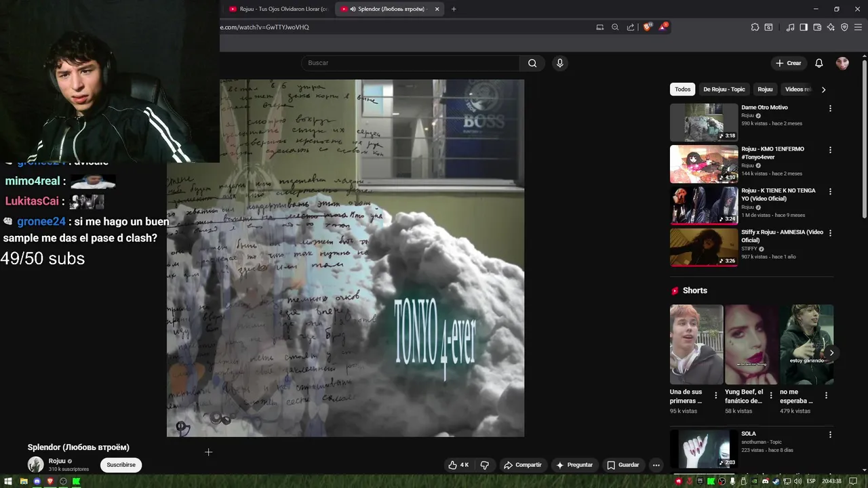Open Rojuu - KMO 1ENFERMO video thumbnail
This screenshot has width=868, height=488.
tap(704, 164)
